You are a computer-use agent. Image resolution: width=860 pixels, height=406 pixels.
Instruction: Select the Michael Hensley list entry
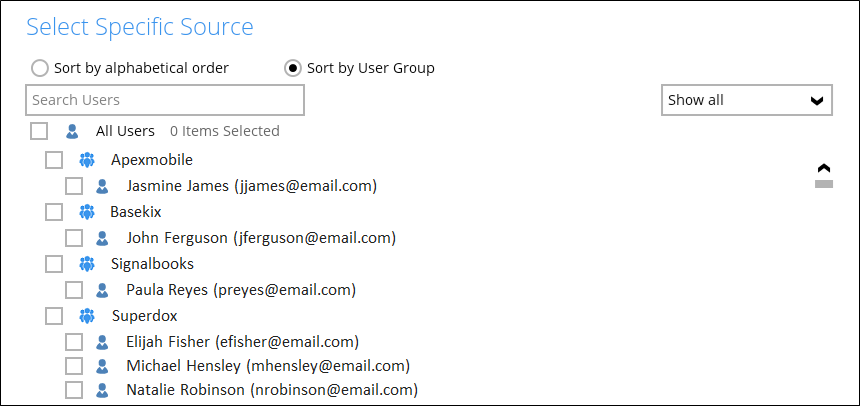pos(267,366)
